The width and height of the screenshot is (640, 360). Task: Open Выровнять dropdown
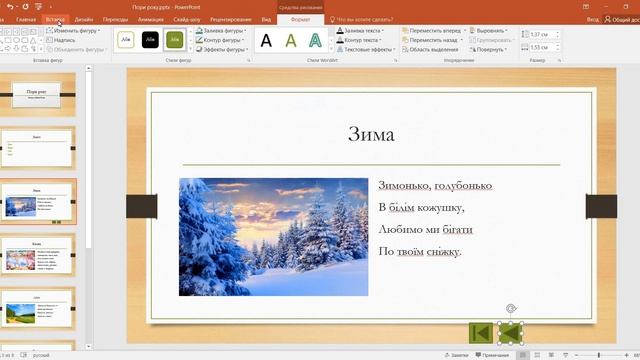coord(489,31)
